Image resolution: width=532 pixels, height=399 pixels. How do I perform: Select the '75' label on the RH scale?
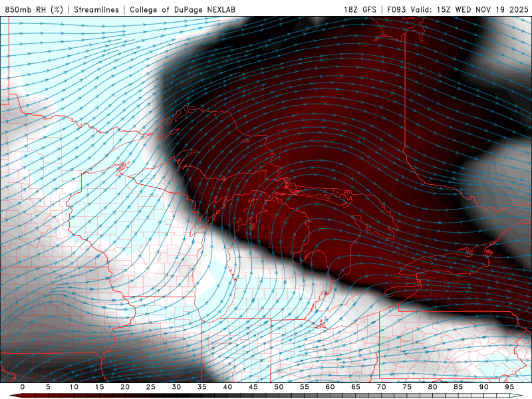[407, 387]
